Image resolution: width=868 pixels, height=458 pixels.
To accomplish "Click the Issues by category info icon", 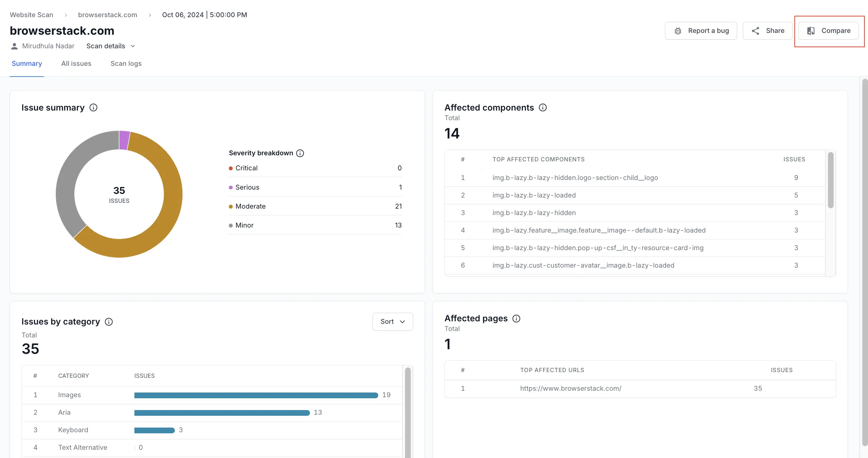I will coord(109,322).
